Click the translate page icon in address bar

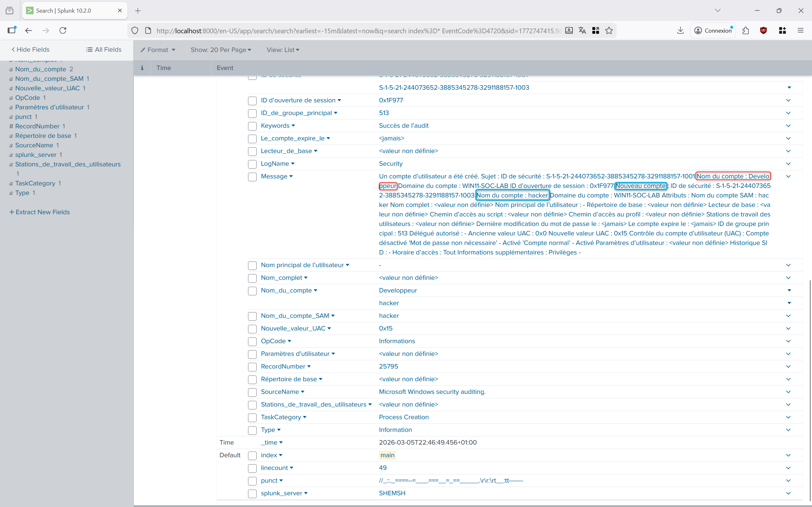pyautogui.click(x=582, y=30)
